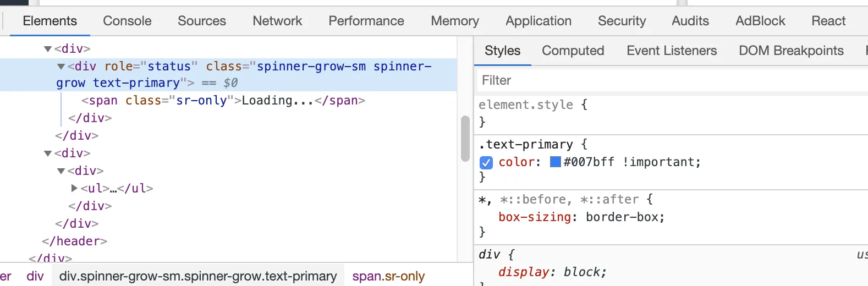Click the div.spinner-grow-sm.spinner-grow.text-primary breadcrumb
Image resolution: width=868 pixels, height=286 pixels.
tap(198, 276)
